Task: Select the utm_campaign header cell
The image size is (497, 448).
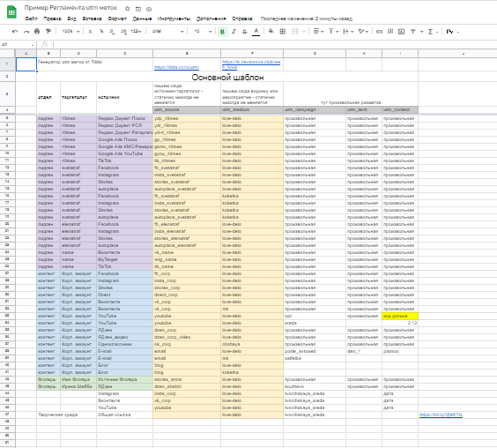Action: [315, 109]
